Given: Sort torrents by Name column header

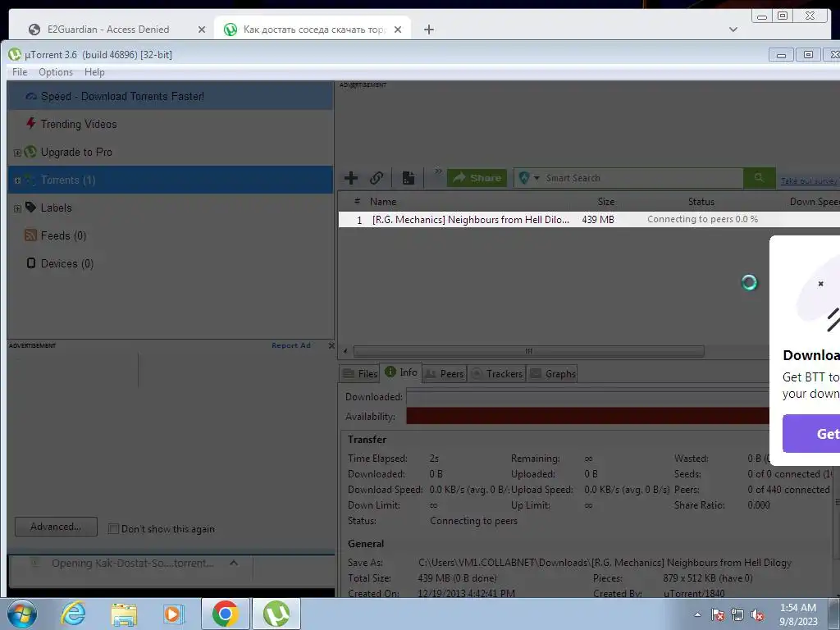Looking at the screenshot, I should (383, 202).
